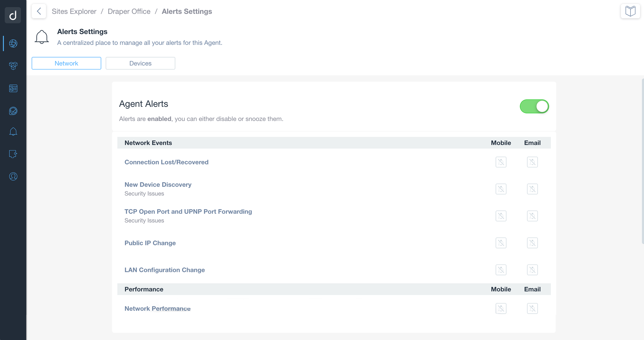This screenshot has width=644, height=340.
Task: Enable Mobile alert for Connection Lost/Recovered
Action: (501, 162)
